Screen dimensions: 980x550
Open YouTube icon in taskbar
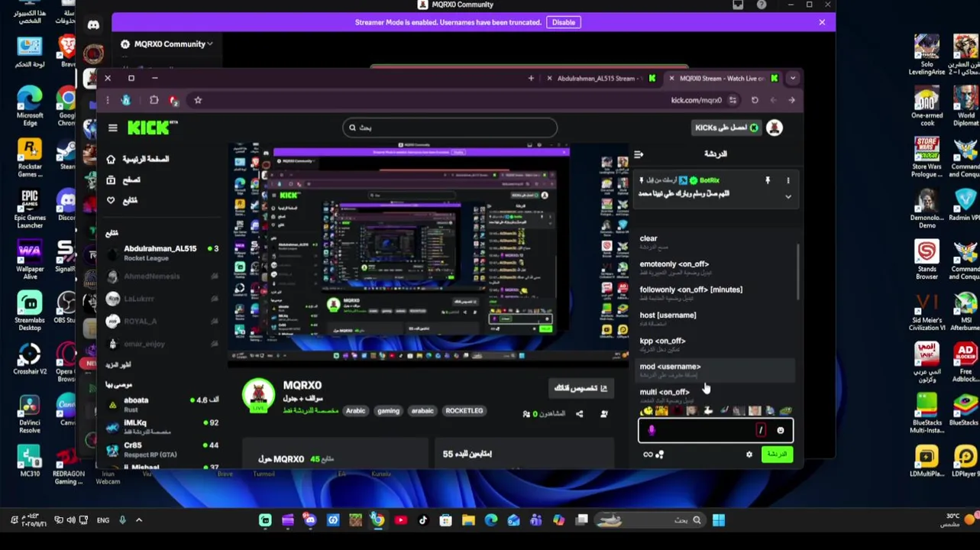[400, 520]
